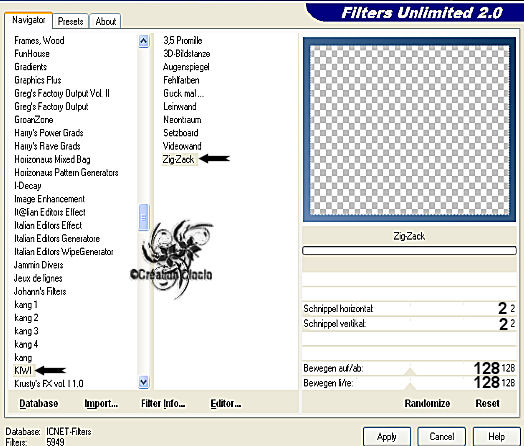Viewport: 524px width, 446px height.
Task: Select Horizonaus Pattern Generators category
Action: tap(66, 172)
